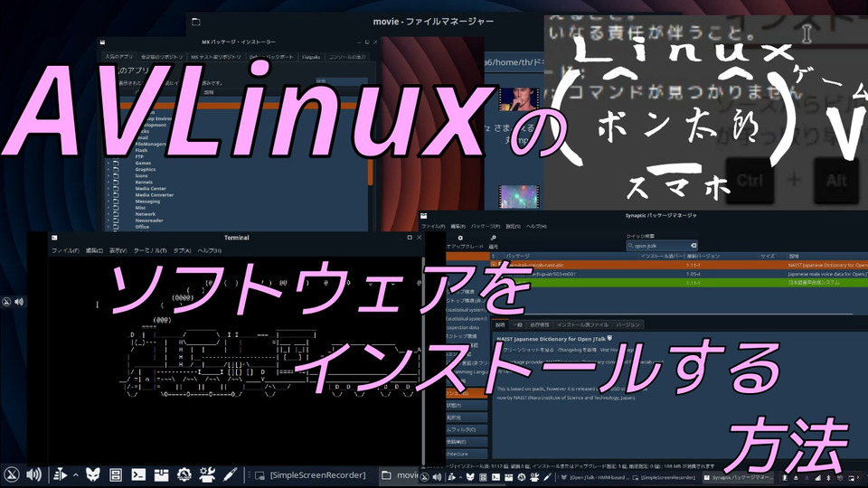
Task: Expand the Media Center category
Action: [108, 189]
